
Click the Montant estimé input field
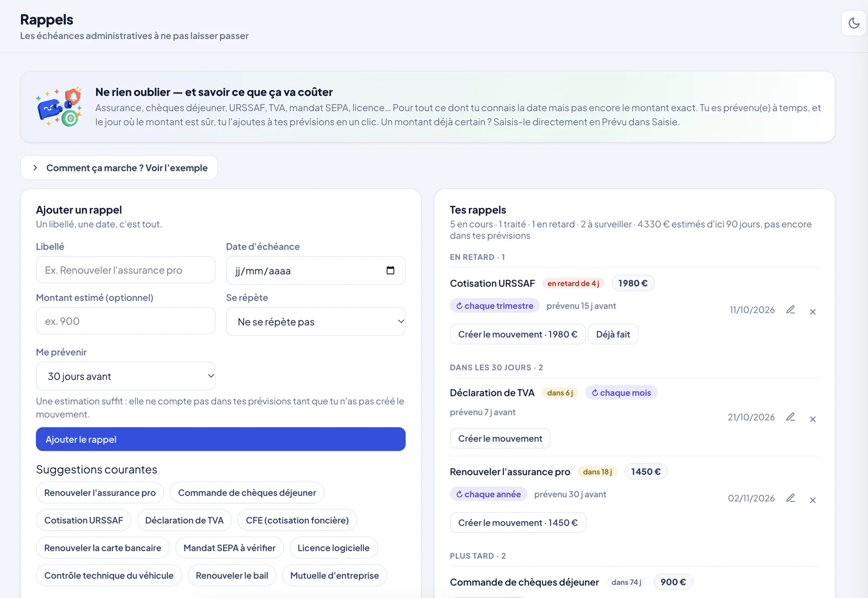pyautogui.click(x=126, y=321)
